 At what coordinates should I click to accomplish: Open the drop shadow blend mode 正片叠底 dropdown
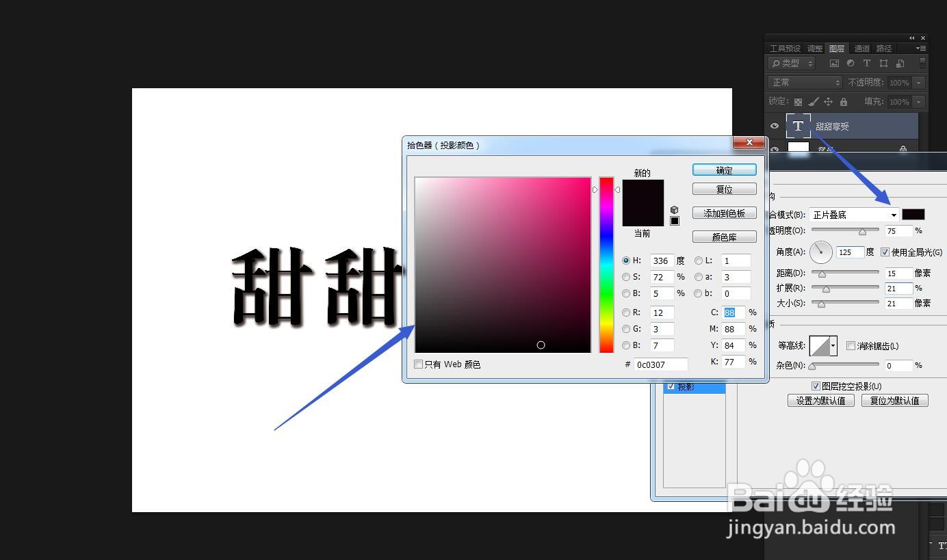coord(854,215)
